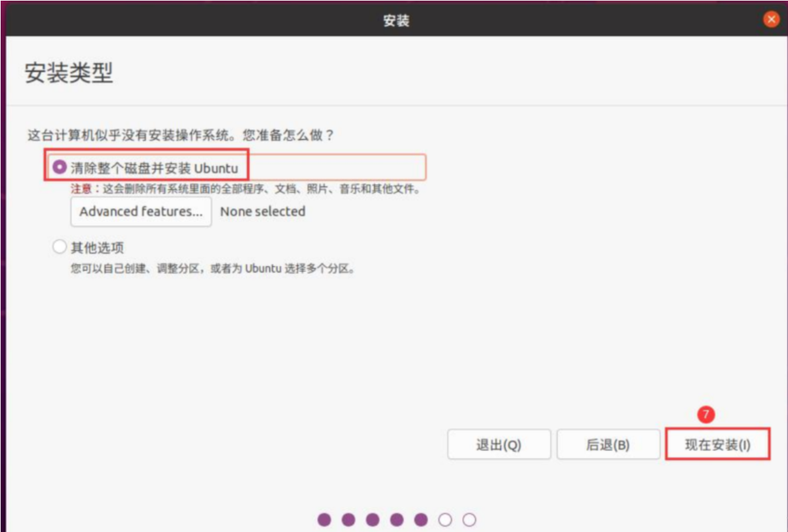Click the 'None selected' status text

click(263, 212)
